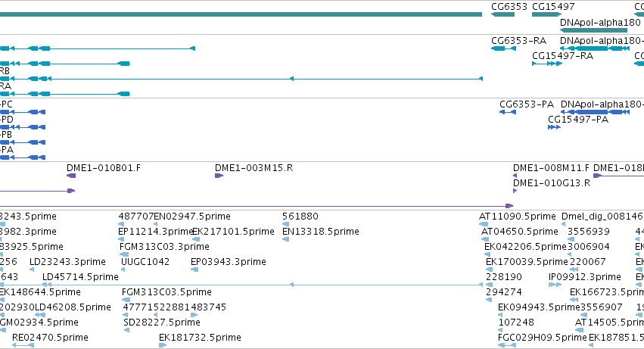Select the LD23243.3prime feature
644x349 pixels.
pyautogui.click(x=32, y=270)
